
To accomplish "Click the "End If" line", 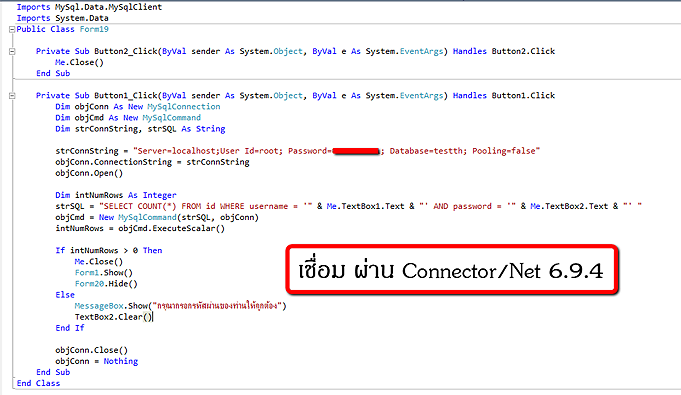I will (69, 328).
